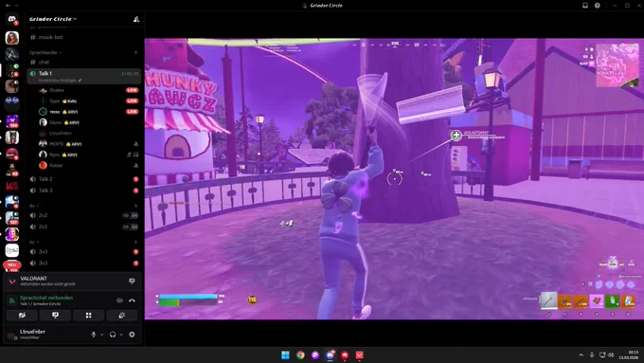Collapse the 6s category
This screenshot has width=644, height=363.
(x=34, y=242)
